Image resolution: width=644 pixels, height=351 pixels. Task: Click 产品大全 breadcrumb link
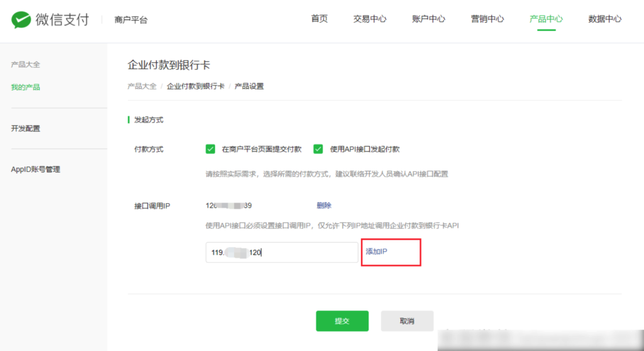(142, 86)
